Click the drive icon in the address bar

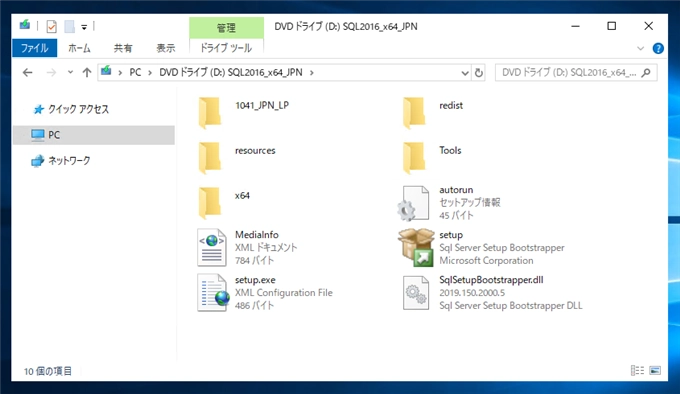[x=106, y=71]
